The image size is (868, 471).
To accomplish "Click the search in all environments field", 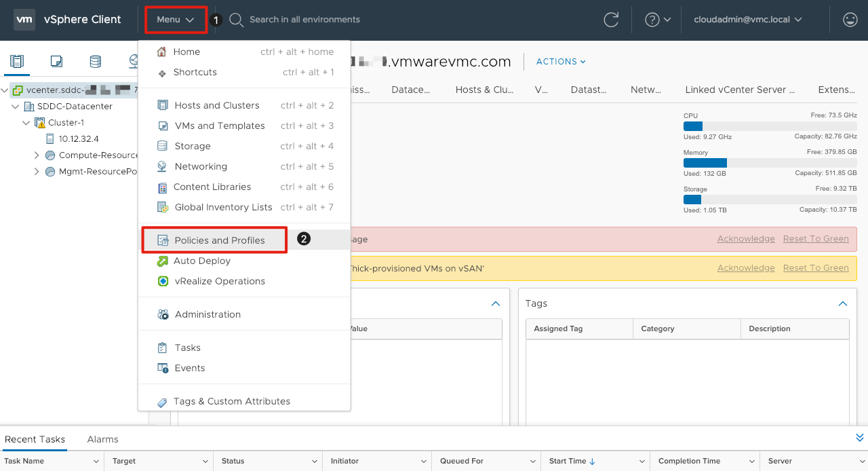I will click(304, 20).
